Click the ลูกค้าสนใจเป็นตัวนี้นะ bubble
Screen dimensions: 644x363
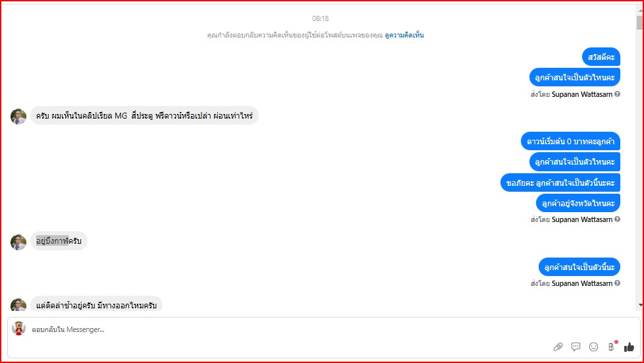[x=579, y=267]
